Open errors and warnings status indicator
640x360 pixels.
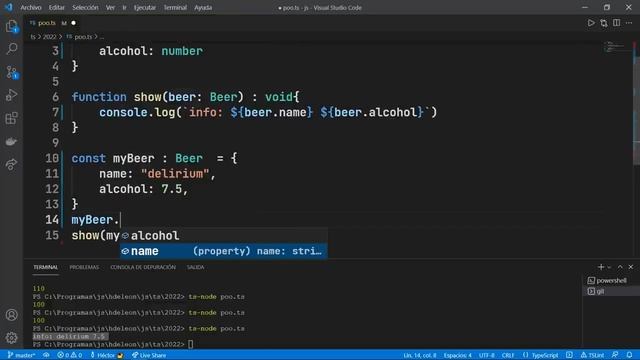pos(70,355)
